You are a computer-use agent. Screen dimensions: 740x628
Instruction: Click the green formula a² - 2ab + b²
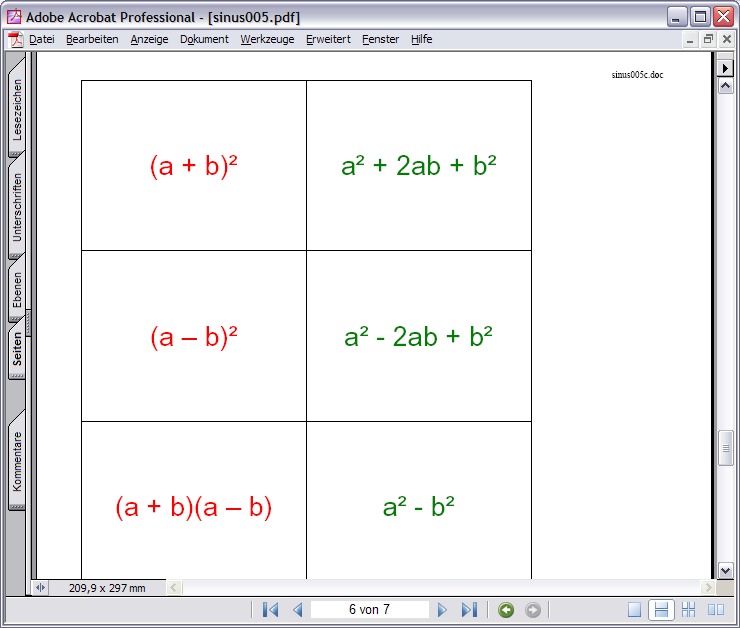[418, 336]
